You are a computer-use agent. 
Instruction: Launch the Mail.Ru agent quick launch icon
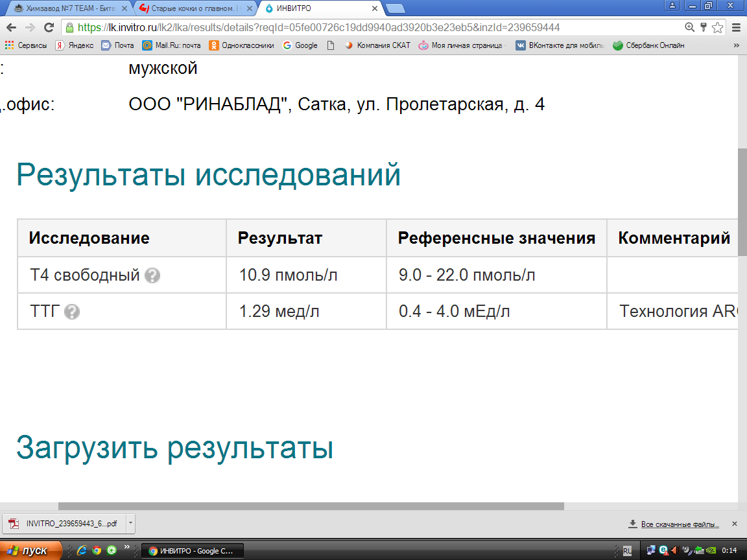[x=112, y=550]
